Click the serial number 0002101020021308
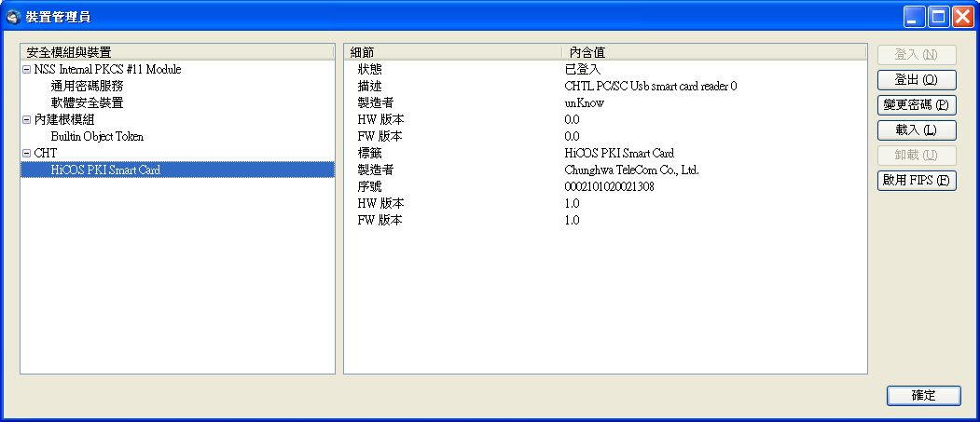The width and height of the screenshot is (980, 422). (x=610, y=186)
